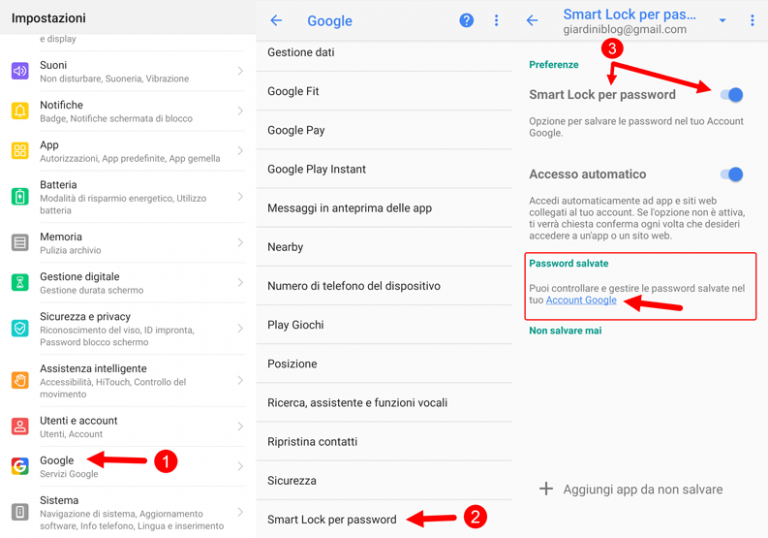The width and height of the screenshot is (768, 538).
Task: Expand Utenti e account row chevron
Action: (240, 426)
